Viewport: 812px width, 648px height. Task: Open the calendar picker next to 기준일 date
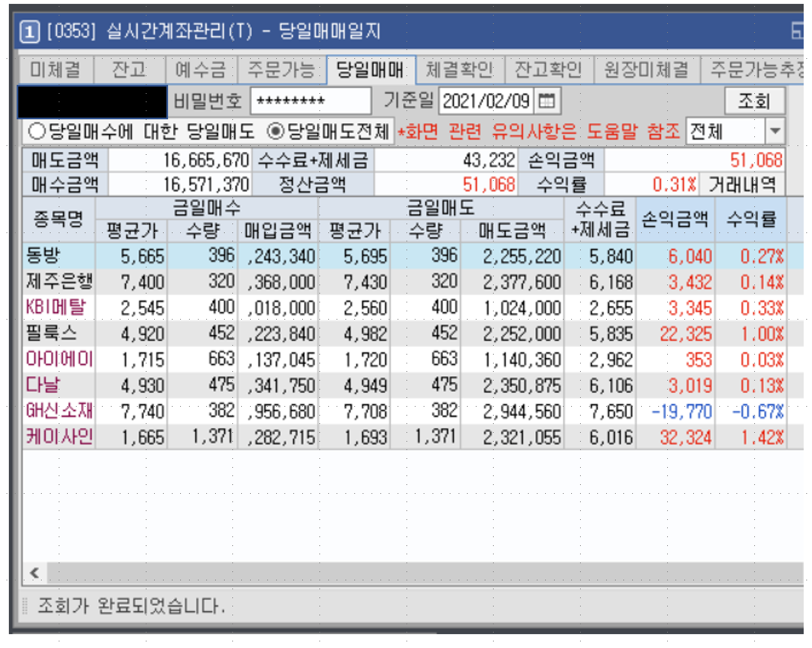coord(547,101)
